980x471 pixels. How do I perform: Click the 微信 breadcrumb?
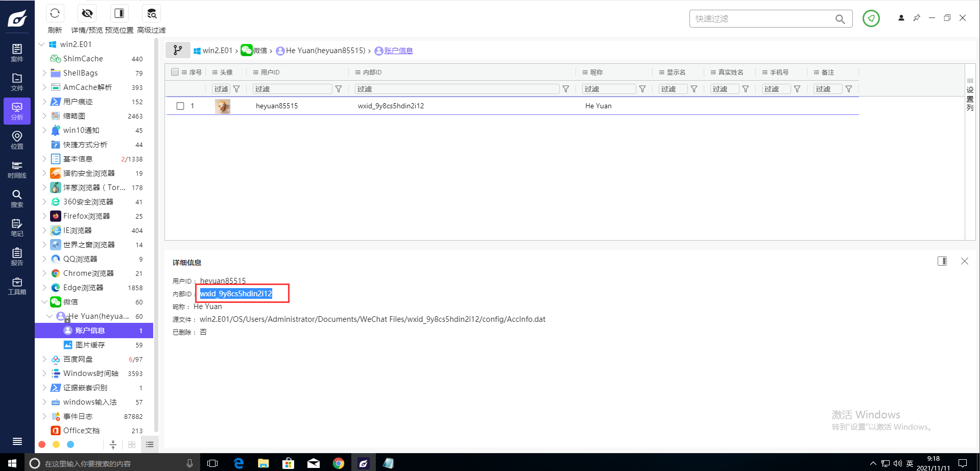(x=254, y=50)
